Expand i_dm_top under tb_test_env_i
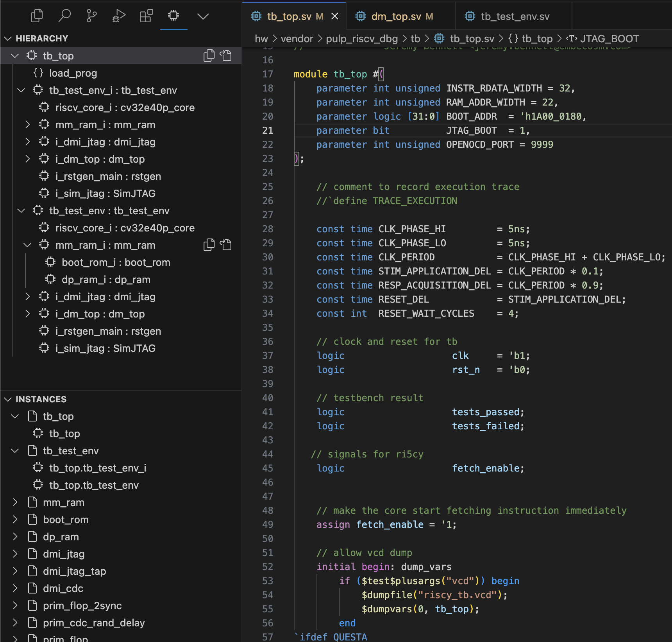The image size is (672, 642). point(27,159)
